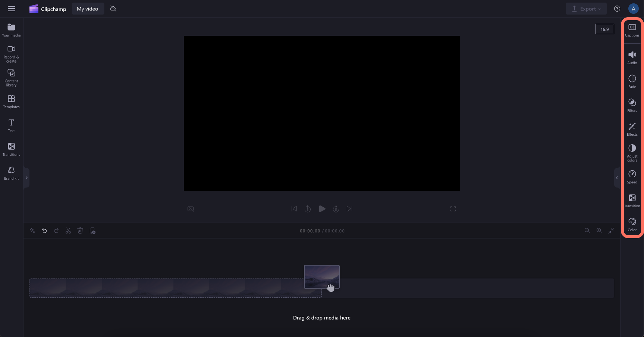The height and width of the screenshot is (337, 644).
Task: Collapse the right editing tools panel
Action: tap(617, 178)
